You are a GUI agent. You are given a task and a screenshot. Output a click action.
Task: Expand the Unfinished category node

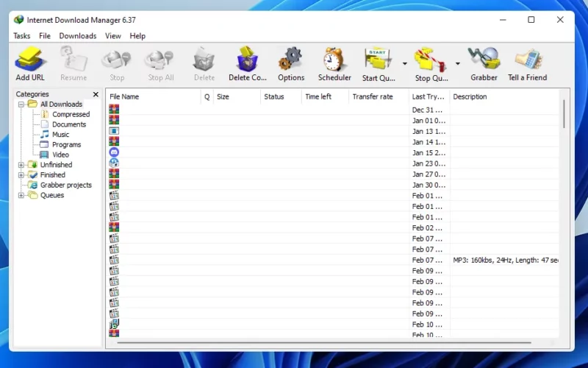tap(21, 165)
